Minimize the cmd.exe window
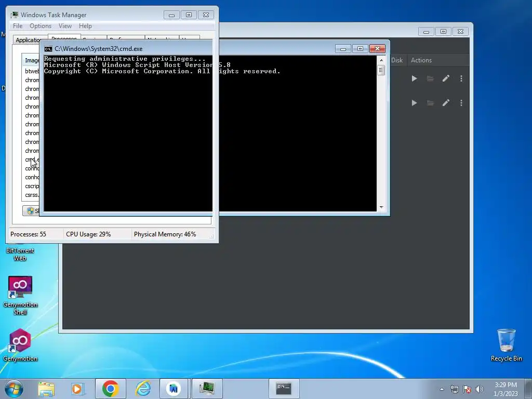The width and height of the screenshot is (532, 399). coord(343,49)
